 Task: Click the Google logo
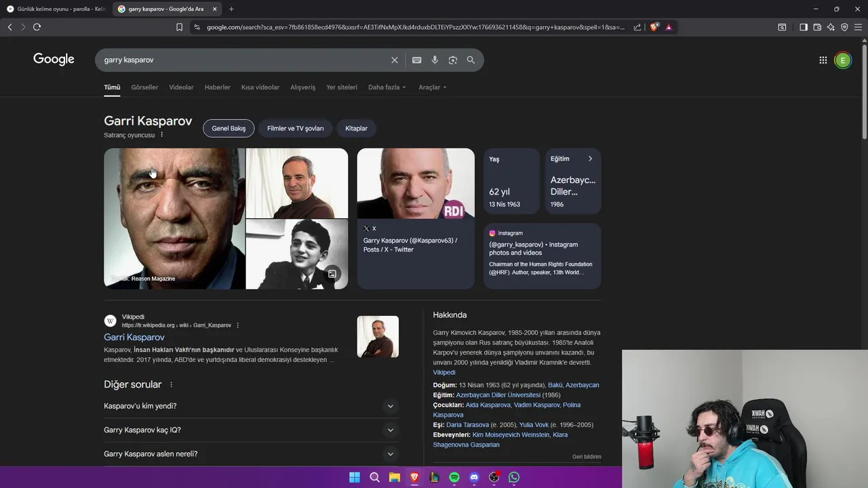click(54, 60)
